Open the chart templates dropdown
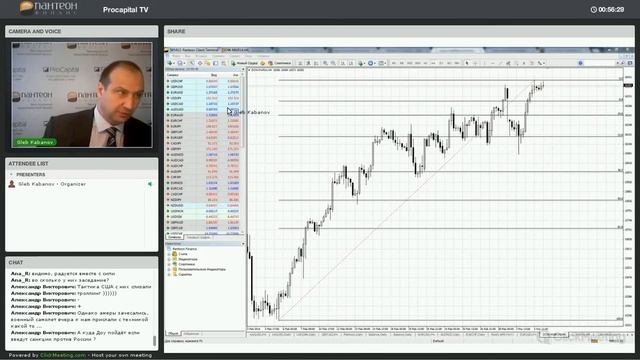640x360 pixels. pos(382,63)
